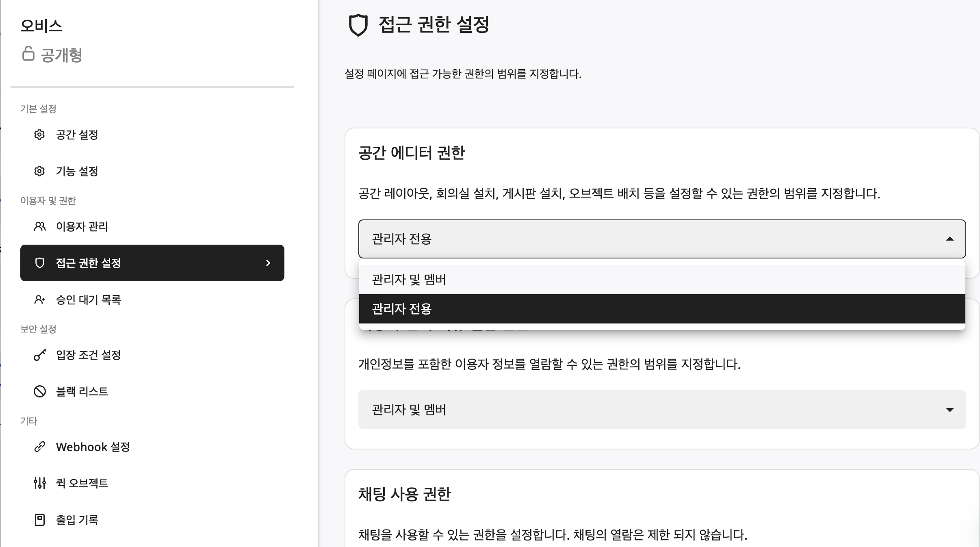Click the gear icon beside 기능 설정

(39, 171)
